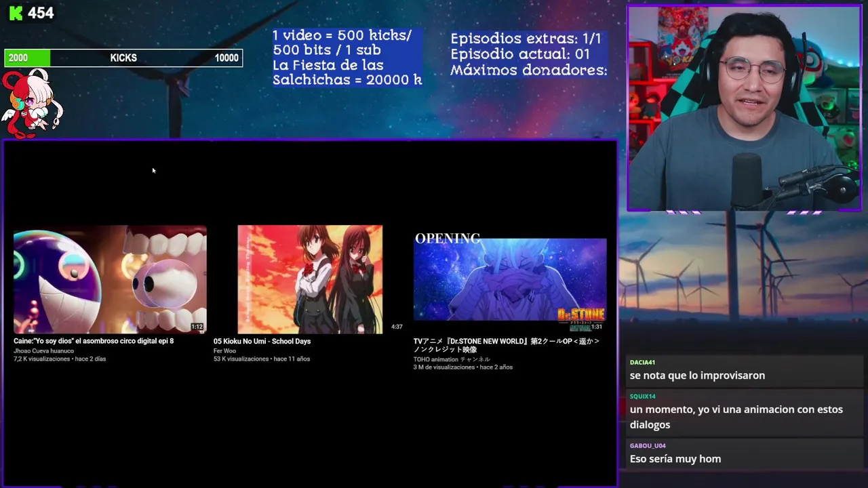Click chat message 'se nota que lo improvisaron'

[x=697, y=375]
